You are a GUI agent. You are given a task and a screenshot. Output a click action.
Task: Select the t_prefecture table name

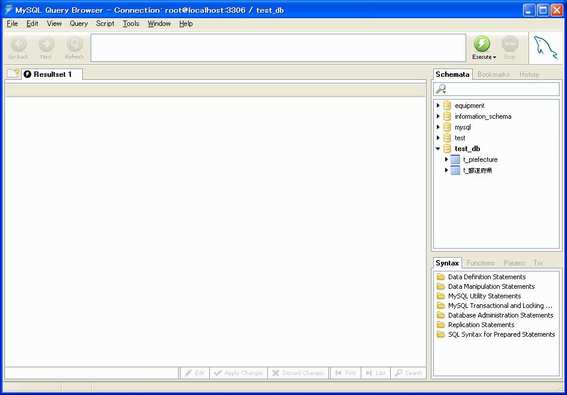click(480, 160)
